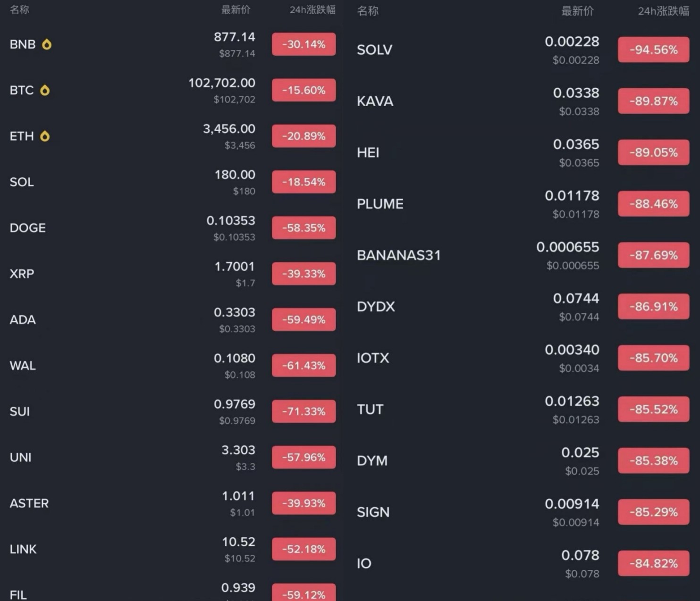Open the PLUME token entry
Screen dimensions: 700x601
coord(380,204)
